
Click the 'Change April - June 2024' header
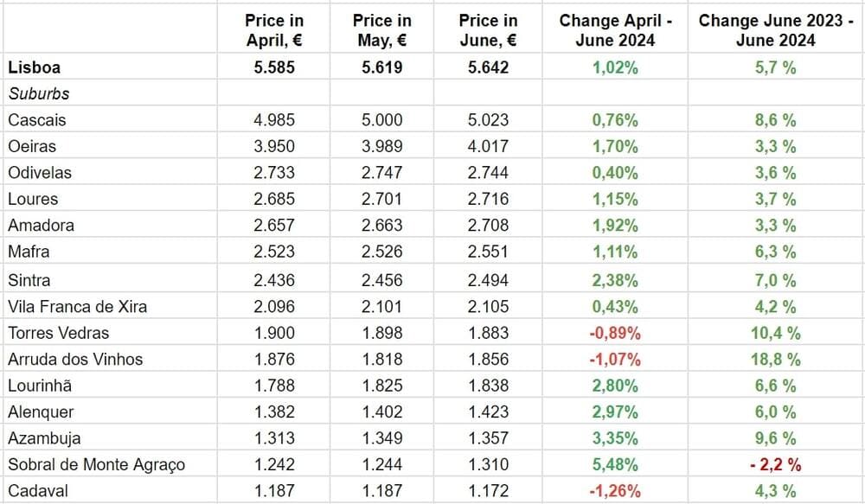coord(615,30)
